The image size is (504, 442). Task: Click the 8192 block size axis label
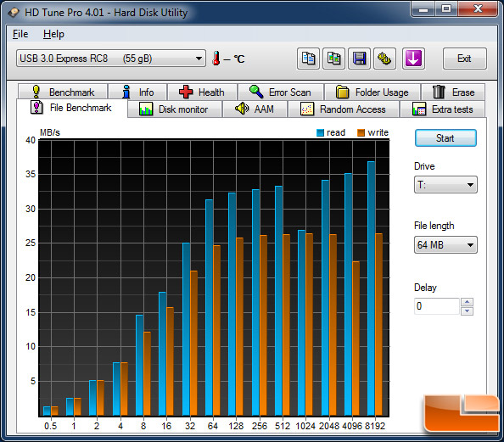coord(375,426)
